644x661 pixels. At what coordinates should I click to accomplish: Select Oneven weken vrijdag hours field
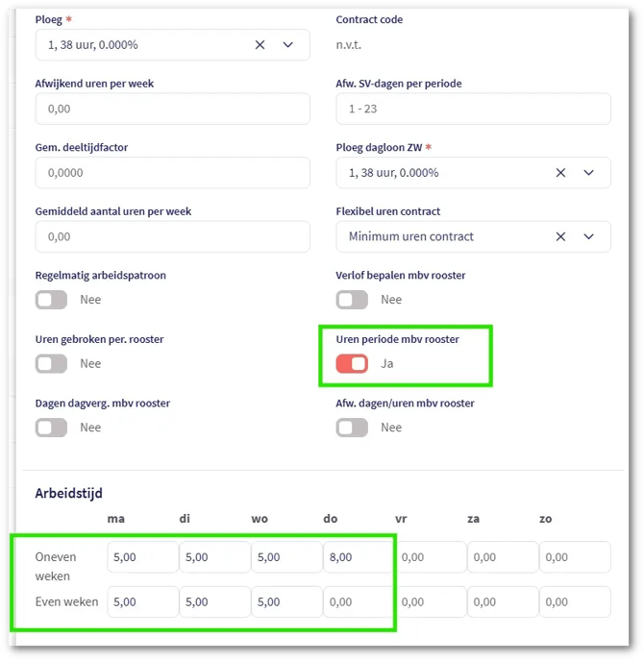click(x=430, y=557)
